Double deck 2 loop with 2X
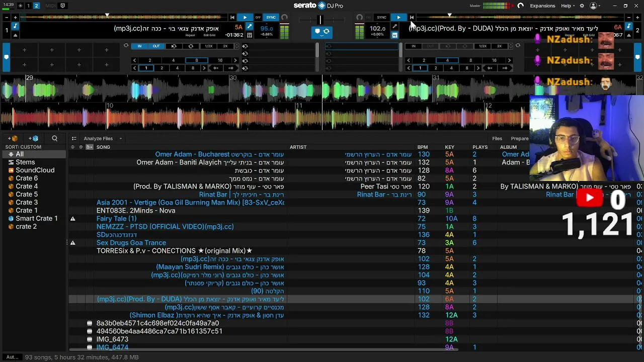The width and height of the screenshot is (644, 362). tap(499, 46)
